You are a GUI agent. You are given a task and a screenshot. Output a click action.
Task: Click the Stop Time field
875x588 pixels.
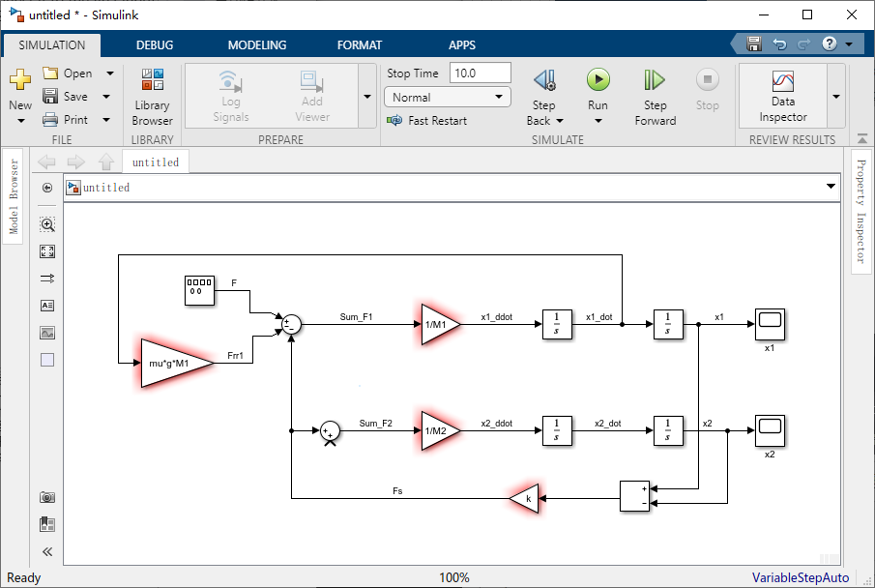[480, 73]
